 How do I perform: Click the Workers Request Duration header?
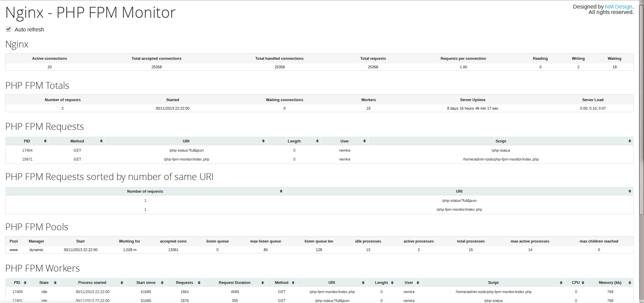point(234,283)
